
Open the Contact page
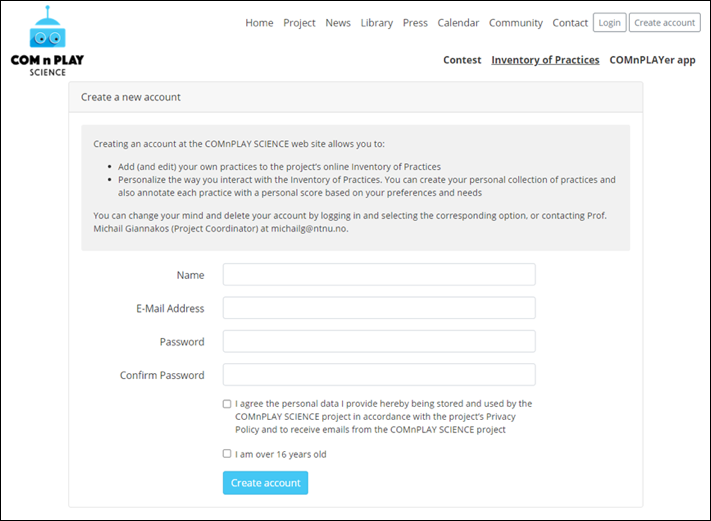(570, 23)
